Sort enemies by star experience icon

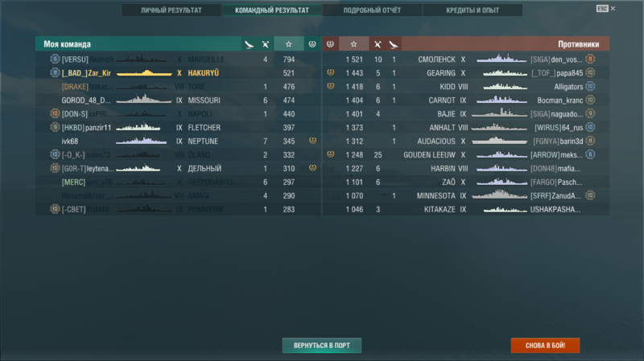(353, 44)
